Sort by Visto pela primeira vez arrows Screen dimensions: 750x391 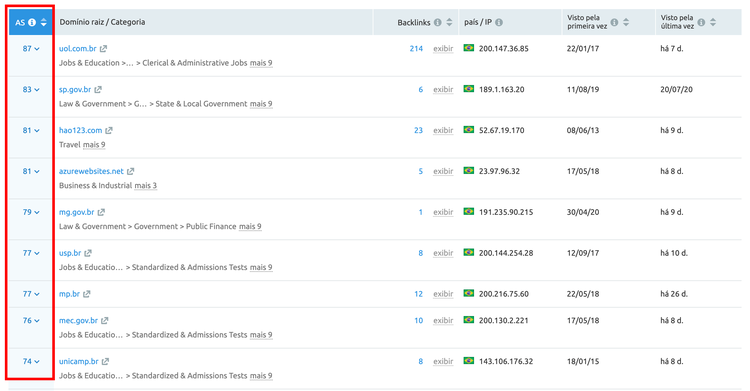tap(626, 22)
